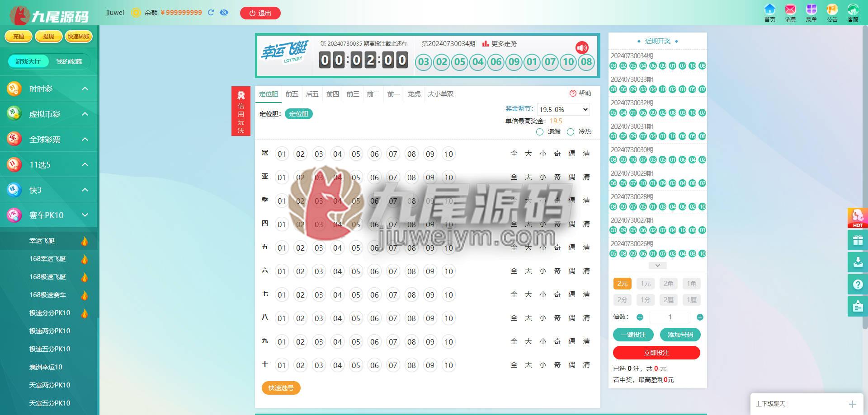
Task: Hide the balance with eye icon
Action: tap(224, 13)
